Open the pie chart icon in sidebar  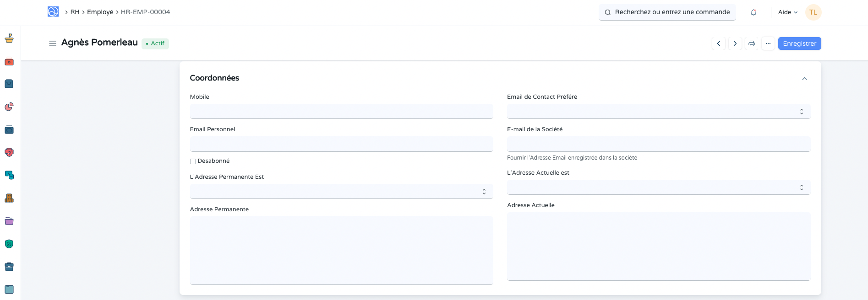9,107
